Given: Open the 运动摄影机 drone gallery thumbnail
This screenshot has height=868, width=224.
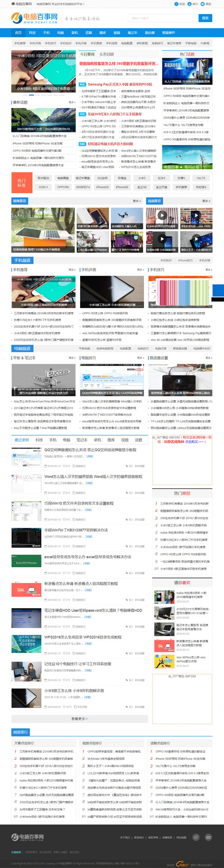Looking at the screenshot, I should 127,218.
